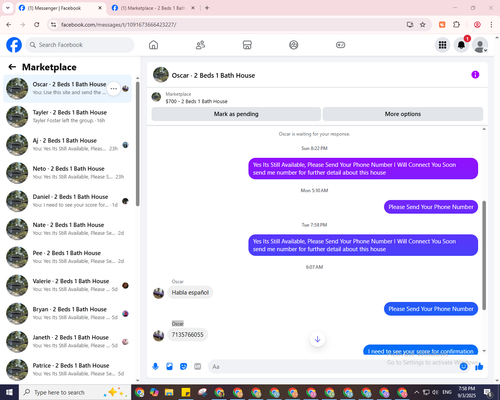
Task: Open the Gaming icon in top navigation
Action: pos(340,45)
